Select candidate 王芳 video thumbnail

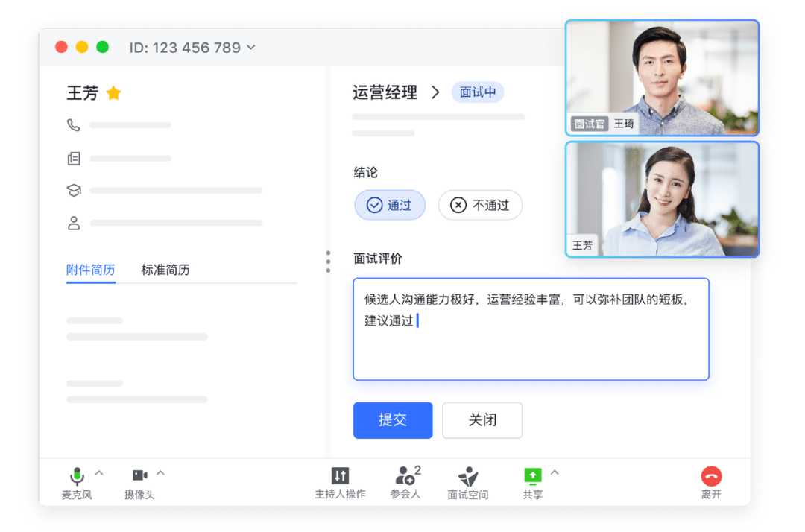(662, 200)
